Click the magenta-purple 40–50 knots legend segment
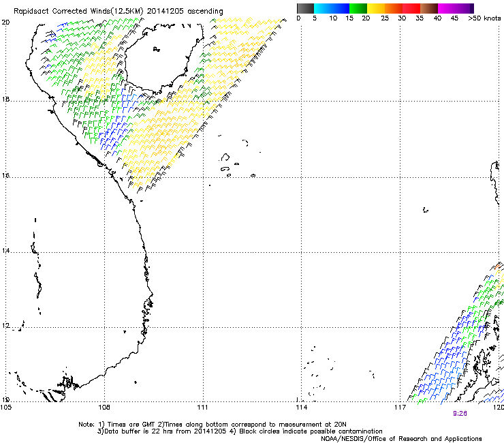 (x=456, y=8)
